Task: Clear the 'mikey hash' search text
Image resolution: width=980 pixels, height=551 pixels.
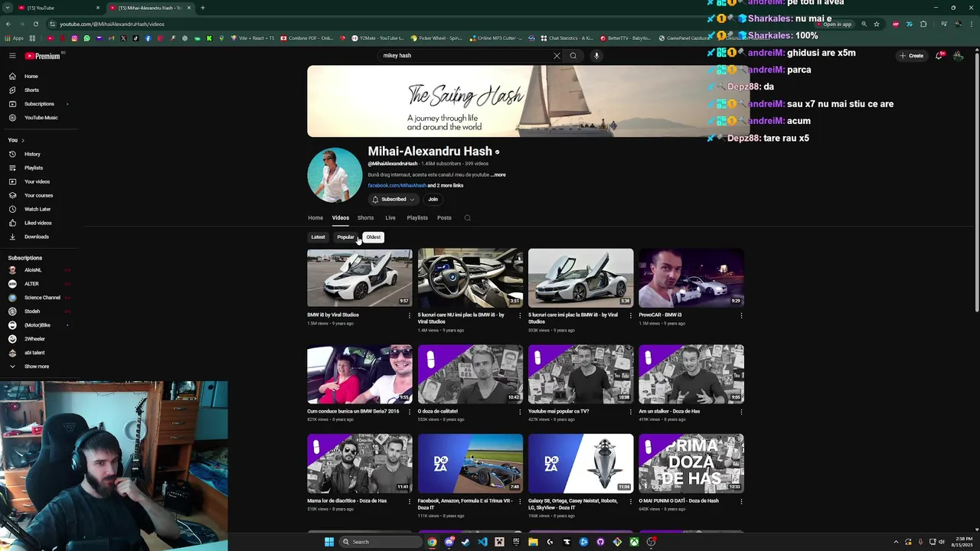Action: pyautogui.click(x=557, y=56)
